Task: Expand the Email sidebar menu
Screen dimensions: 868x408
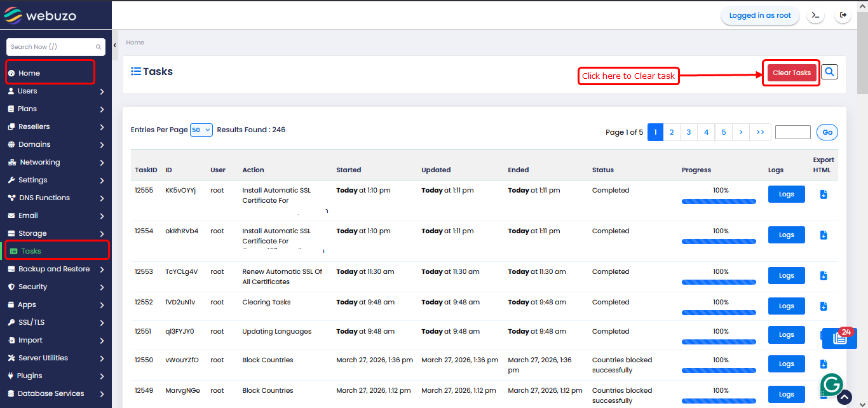Action: [56, 215]
